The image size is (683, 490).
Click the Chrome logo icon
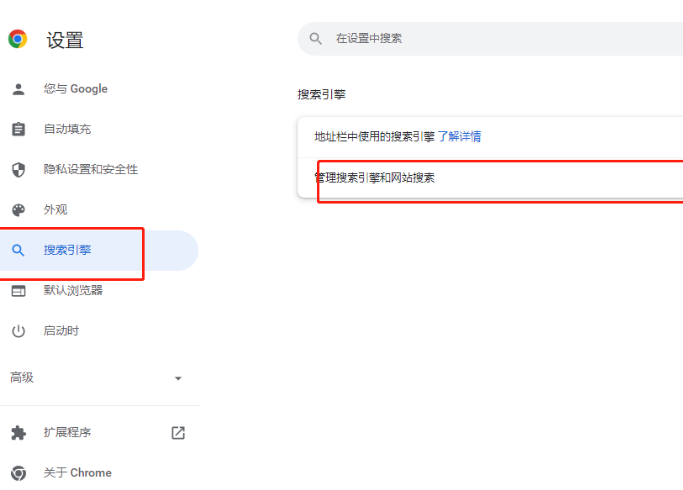click(x=18, y=39)
